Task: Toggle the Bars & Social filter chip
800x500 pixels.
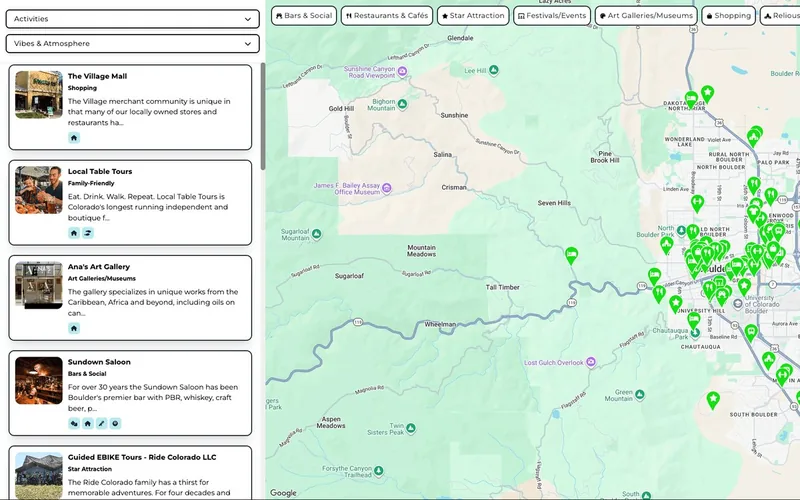Action: pos(304,16)
